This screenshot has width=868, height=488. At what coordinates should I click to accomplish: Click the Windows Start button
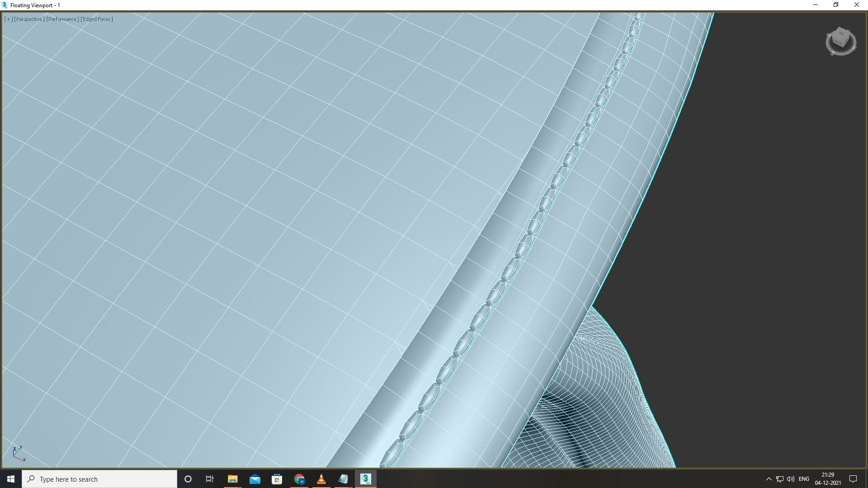pyautogui.click(x=11, y=479)
